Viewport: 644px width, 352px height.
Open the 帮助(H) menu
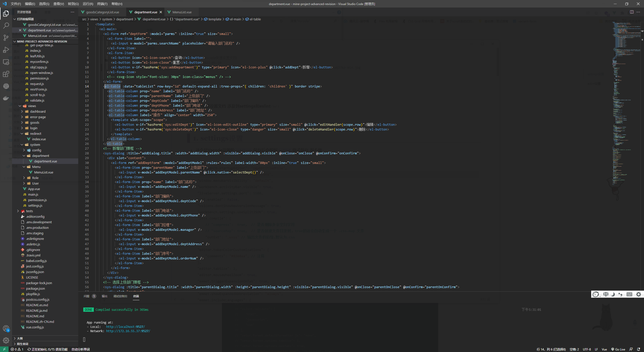pyautogui.click(x=117, y=4)
